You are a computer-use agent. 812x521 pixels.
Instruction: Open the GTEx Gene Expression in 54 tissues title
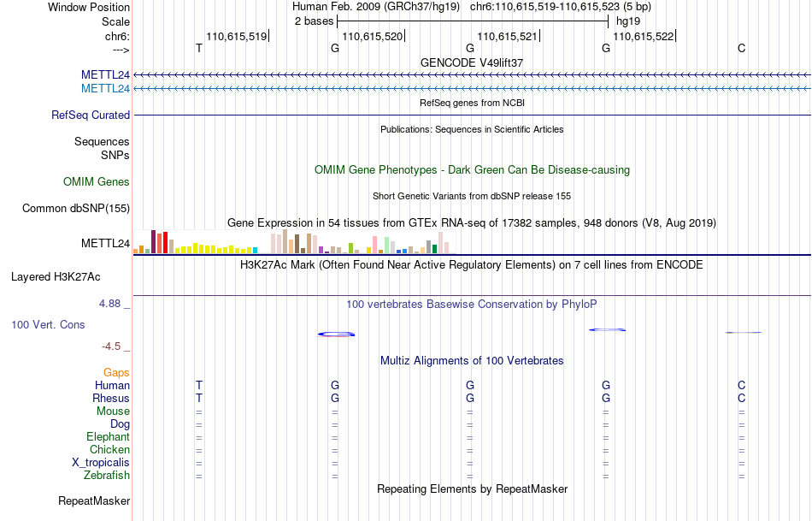(472, 223)
